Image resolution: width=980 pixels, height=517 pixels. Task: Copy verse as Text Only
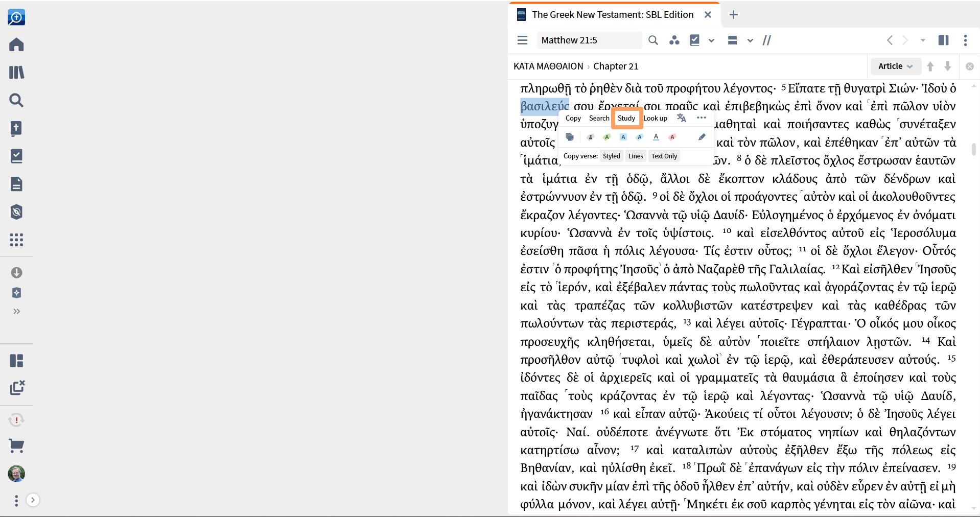(664, 156)
